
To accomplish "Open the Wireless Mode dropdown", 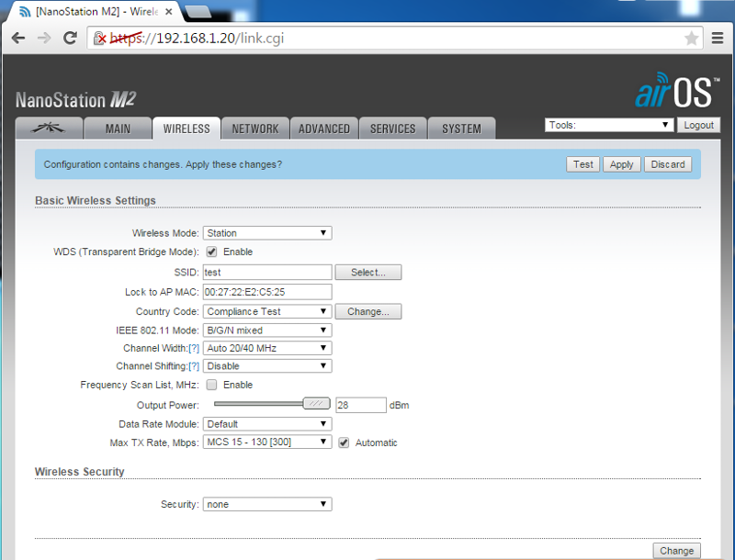I will (266, 232).
